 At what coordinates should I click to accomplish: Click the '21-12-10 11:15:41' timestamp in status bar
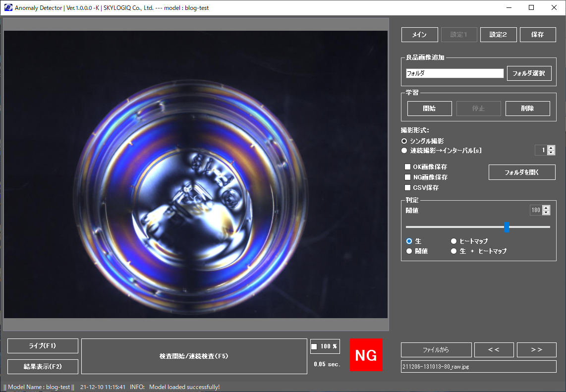pyautogui.click(x=103, y=387)
